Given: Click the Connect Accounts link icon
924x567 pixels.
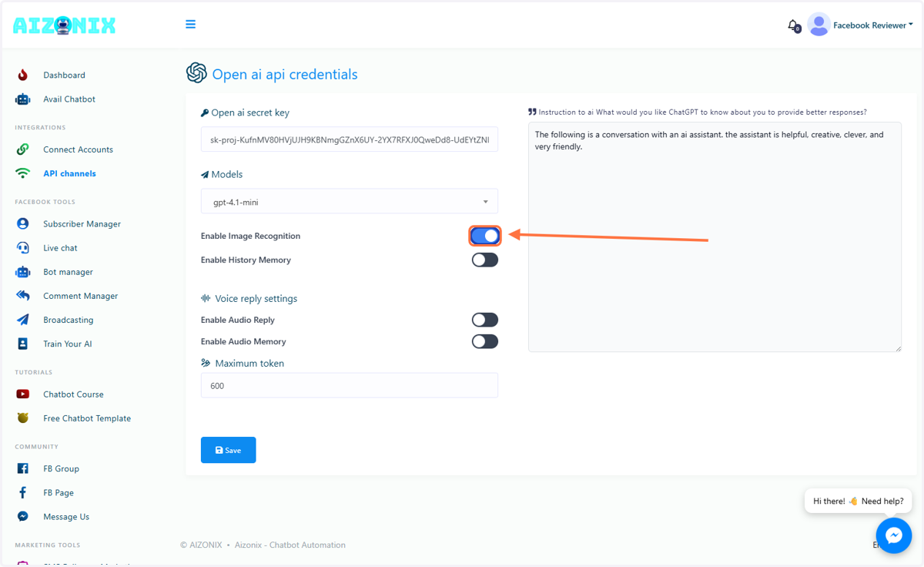Looking at the screenshot, I should 23,149.
